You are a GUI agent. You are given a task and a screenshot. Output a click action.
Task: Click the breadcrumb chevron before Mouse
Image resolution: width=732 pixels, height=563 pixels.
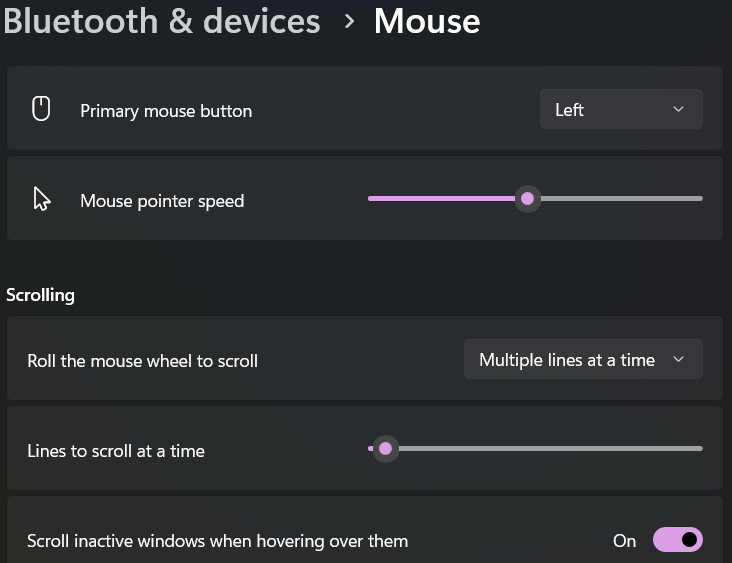point(349,21)
